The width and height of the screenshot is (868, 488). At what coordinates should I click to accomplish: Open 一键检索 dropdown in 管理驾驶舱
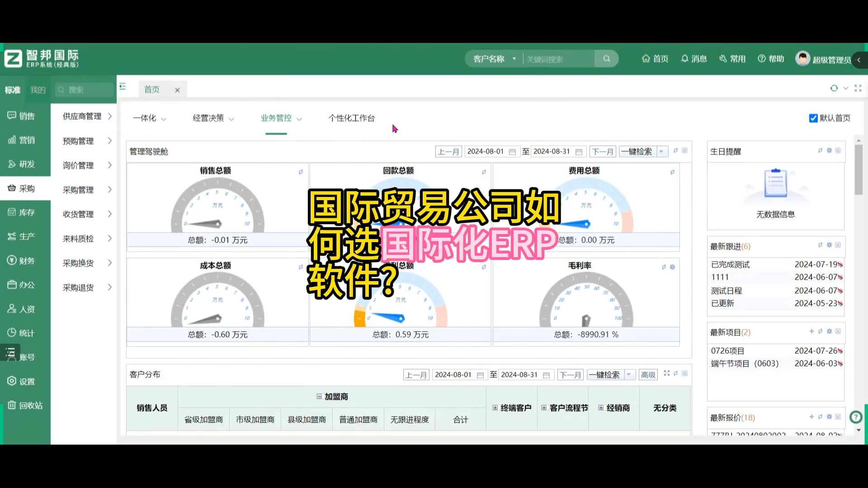tap(661, 151)
